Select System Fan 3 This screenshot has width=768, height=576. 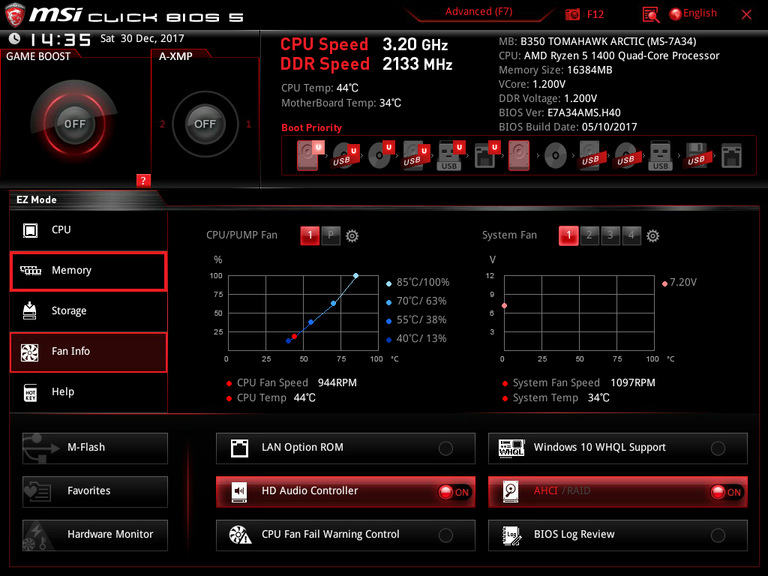610,236
